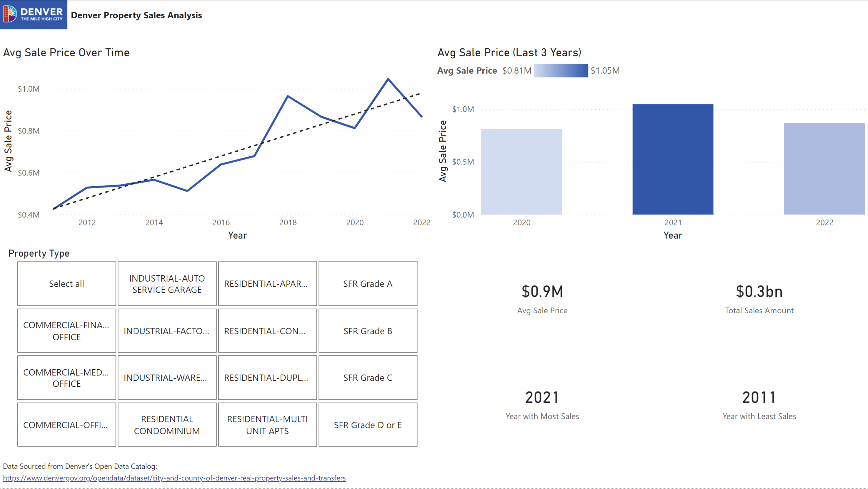Select the Residential-Duplex tile

click(267, 378)
